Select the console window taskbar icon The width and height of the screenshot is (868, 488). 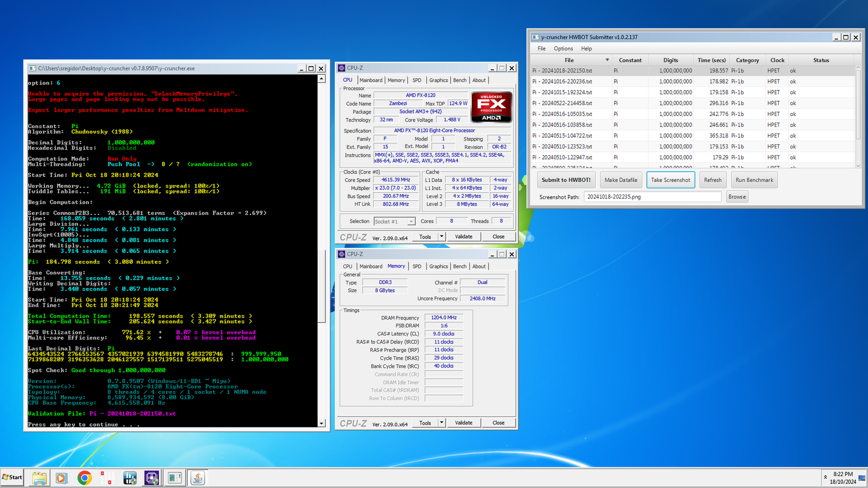pyautogui.click(x=175, y=478)
